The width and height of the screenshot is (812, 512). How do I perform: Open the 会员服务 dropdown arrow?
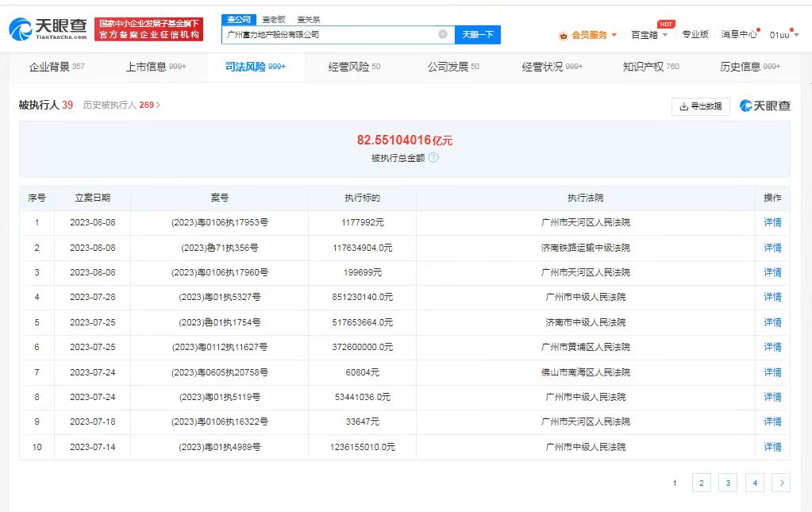[614, 35]
